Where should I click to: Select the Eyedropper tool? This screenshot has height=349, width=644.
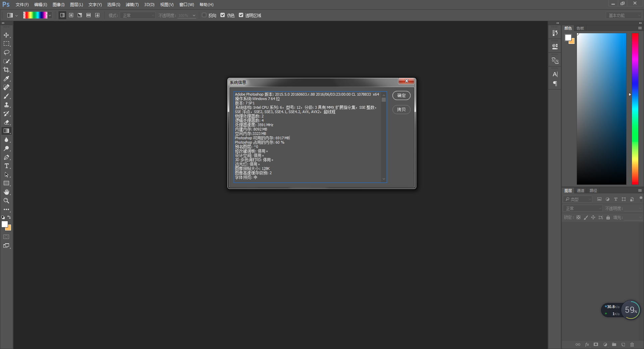(x=6, y=79)
